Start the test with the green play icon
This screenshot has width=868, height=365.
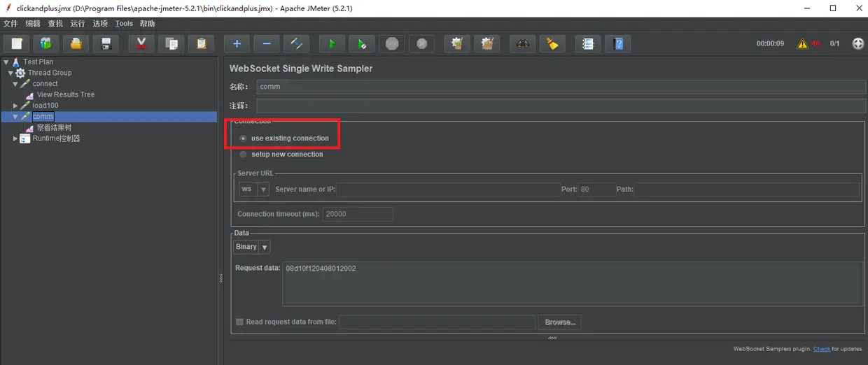[332, 43]
